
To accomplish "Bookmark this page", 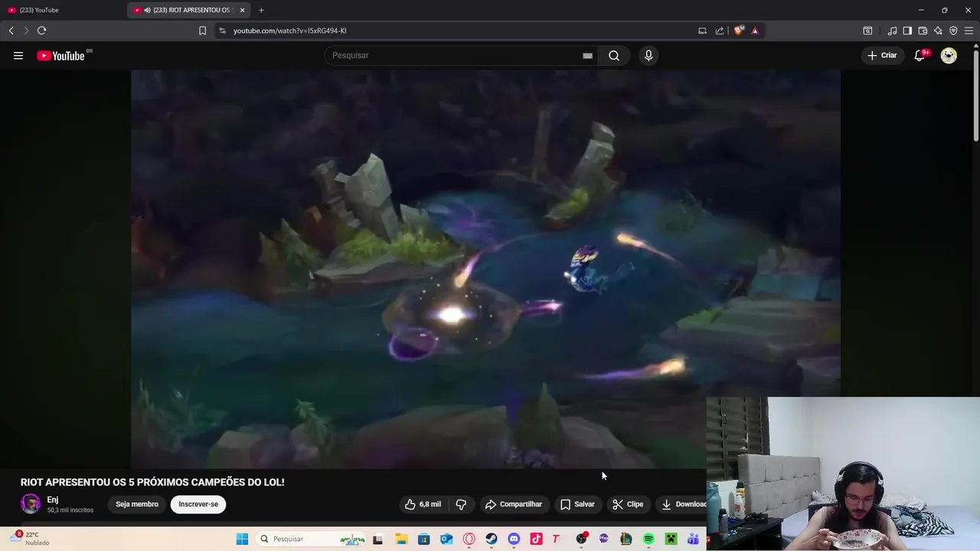I will coord(202,31).
